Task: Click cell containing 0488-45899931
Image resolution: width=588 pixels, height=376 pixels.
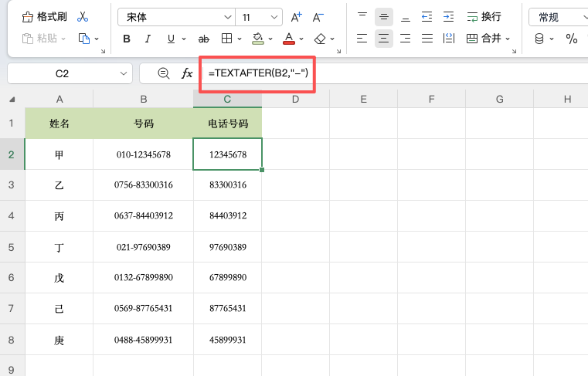Action: click(x=143, y=340)
